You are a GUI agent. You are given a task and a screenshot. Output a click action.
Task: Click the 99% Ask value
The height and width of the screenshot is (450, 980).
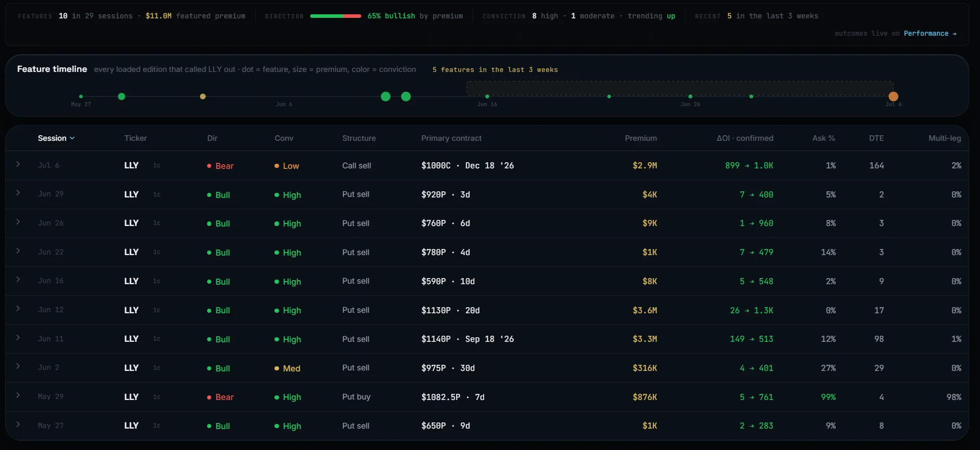tap(828, 397)
